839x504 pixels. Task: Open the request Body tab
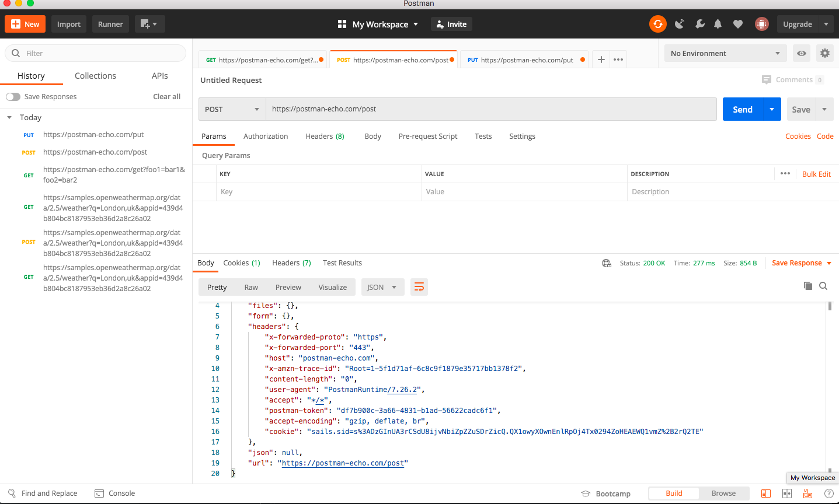372,136
